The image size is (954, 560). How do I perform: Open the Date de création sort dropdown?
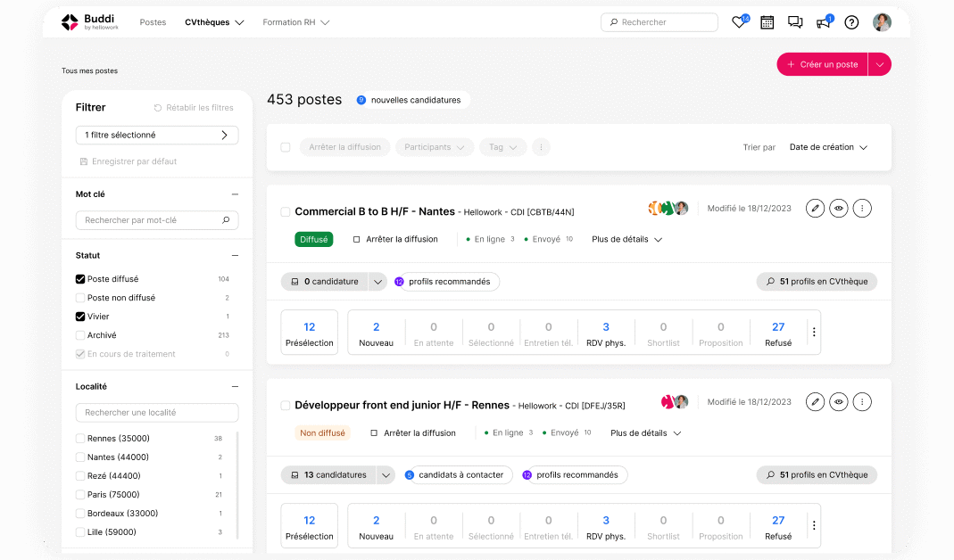pos(828,146)
